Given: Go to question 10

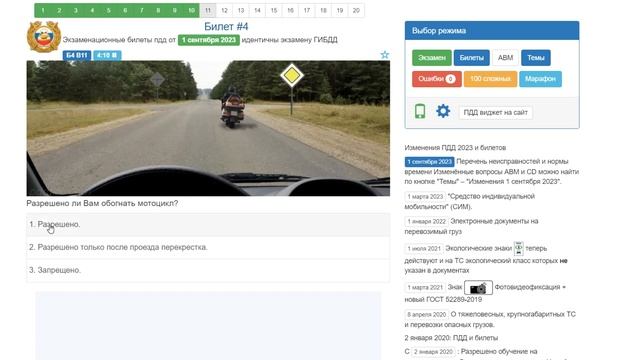Looking at the screenshot, I should tap(191, 11).
